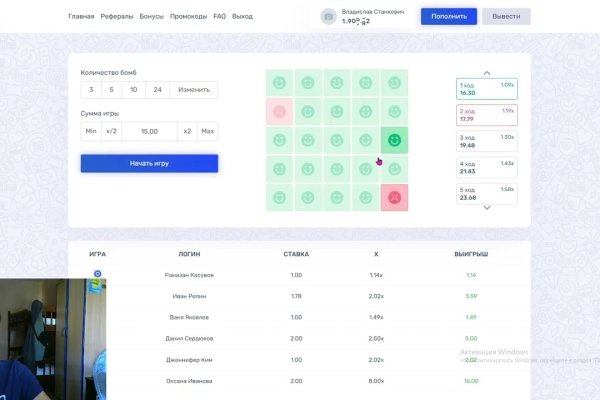Click the bright green smiley tile
The height and width of the screenshot is (400, 600).
[395, 140]
